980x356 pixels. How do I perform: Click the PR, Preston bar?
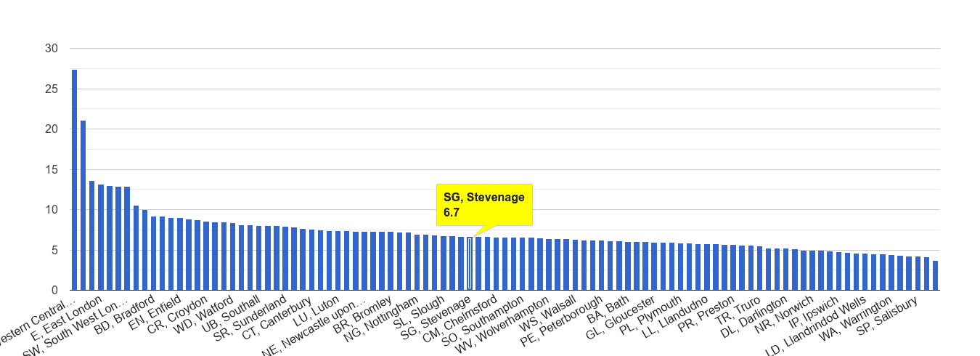coord(733,268)
